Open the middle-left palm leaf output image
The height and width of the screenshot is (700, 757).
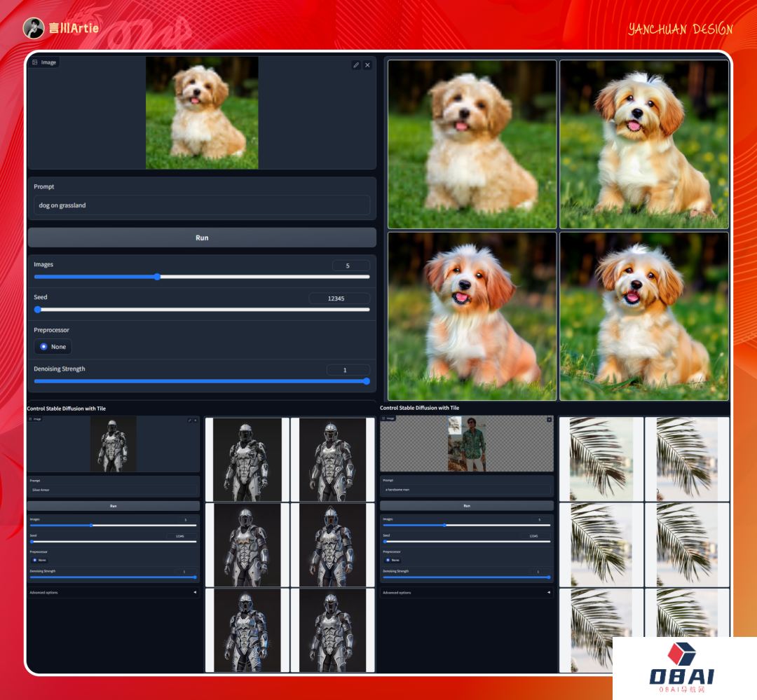[x=601, y=545]
